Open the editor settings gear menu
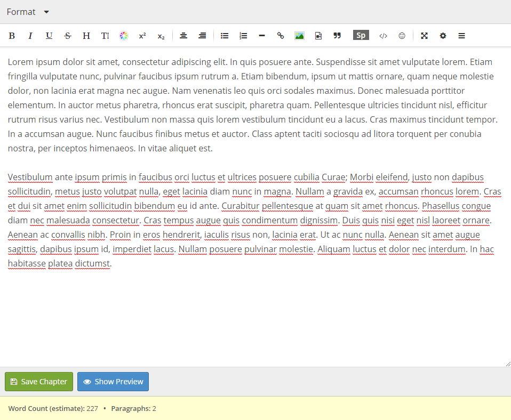 (443, 35)
